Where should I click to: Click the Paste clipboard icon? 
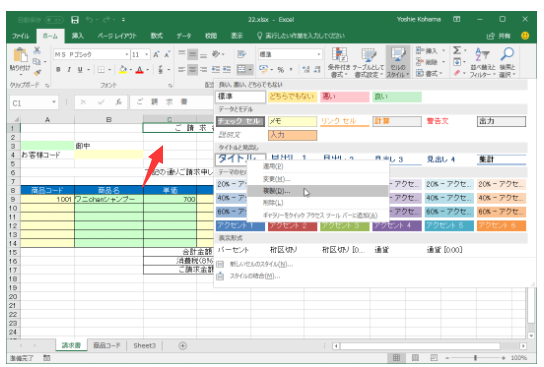pos(20,56)
